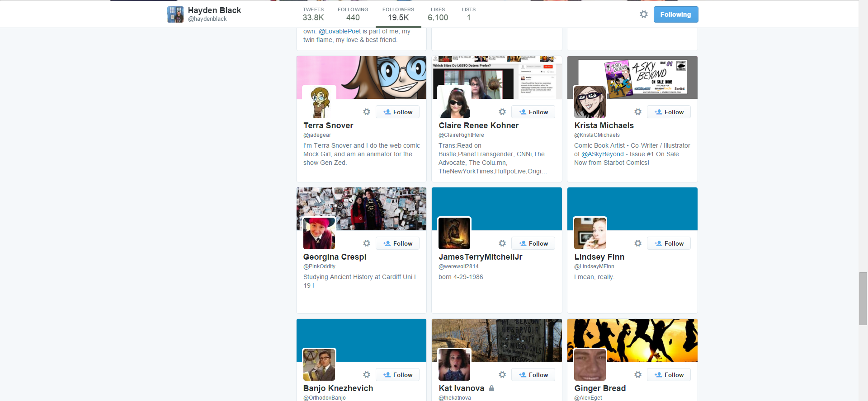Open Claire Renee Kohner's profile name link

click(x=479, y=126)
